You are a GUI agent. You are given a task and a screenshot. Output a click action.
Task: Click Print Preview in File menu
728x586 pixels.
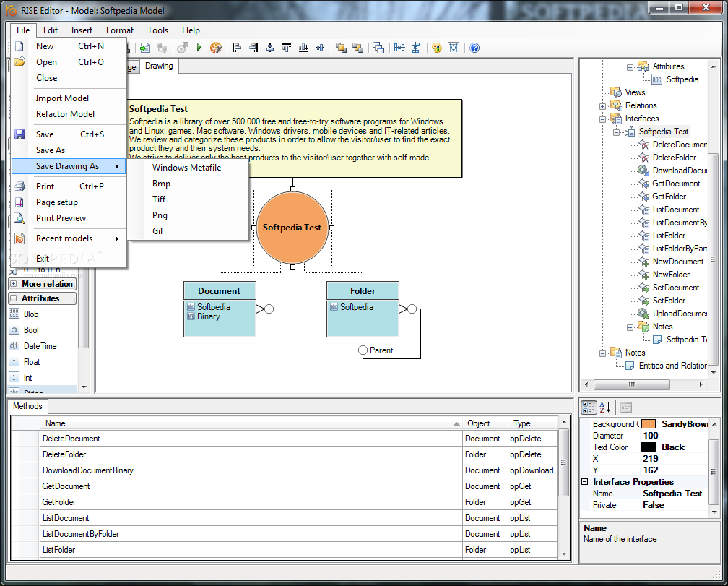[69, 217]
